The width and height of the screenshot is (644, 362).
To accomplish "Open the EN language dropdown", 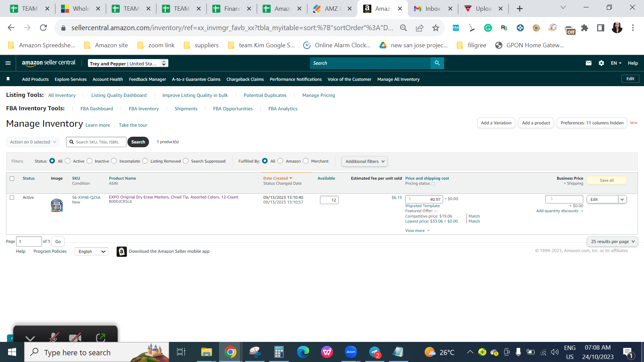I will (616, 63).
